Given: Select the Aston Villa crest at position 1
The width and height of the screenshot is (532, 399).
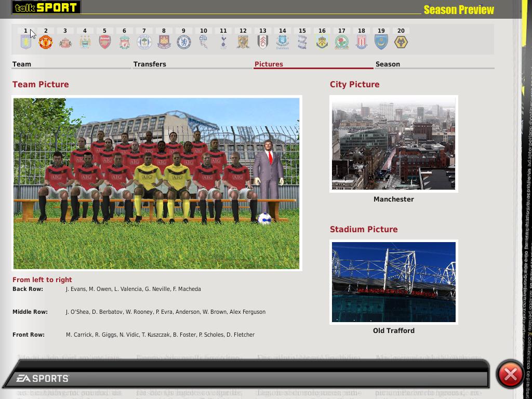Looking at the screenshot, I should click(25, 42).
